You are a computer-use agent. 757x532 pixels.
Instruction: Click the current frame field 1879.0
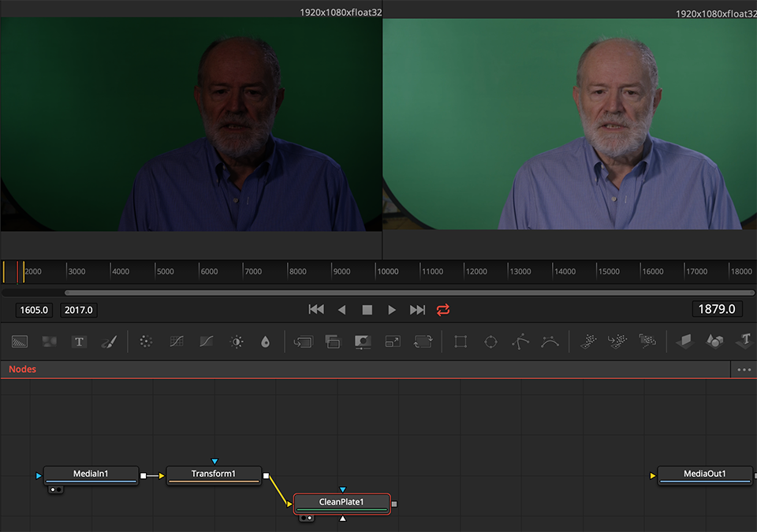(x=717, y=309)
